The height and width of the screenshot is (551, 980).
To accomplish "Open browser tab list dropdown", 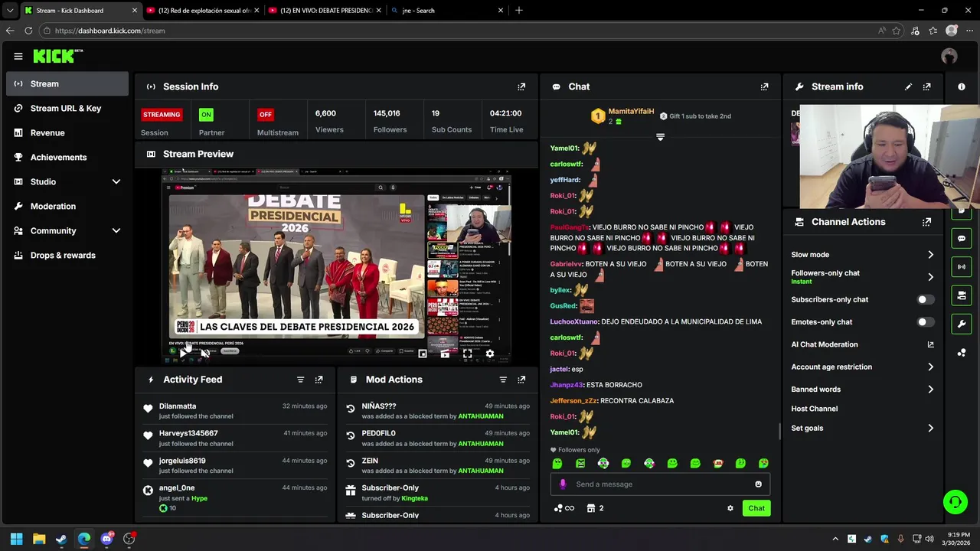I will (x=11, y=10).
